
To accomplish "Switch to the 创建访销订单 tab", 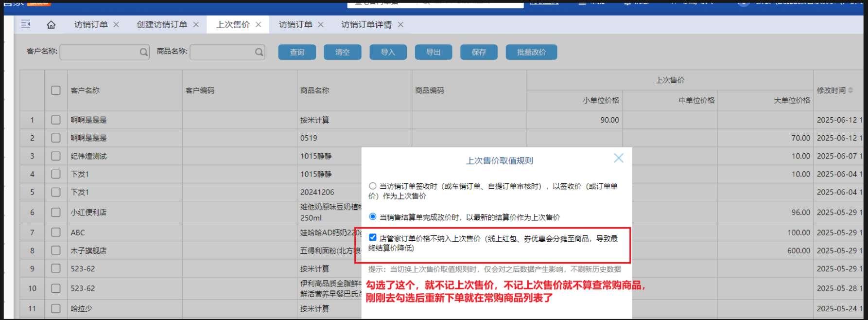I will pos(161,25).
